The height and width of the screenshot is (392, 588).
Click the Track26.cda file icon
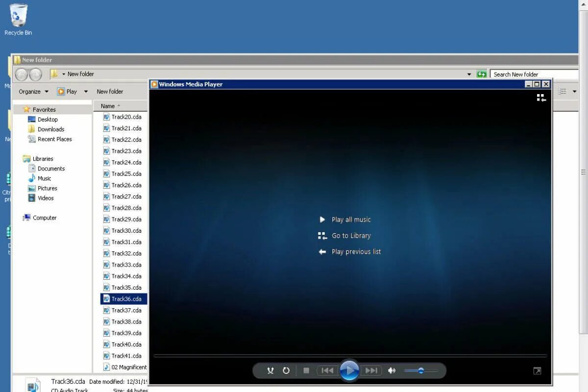click(106, 185)
